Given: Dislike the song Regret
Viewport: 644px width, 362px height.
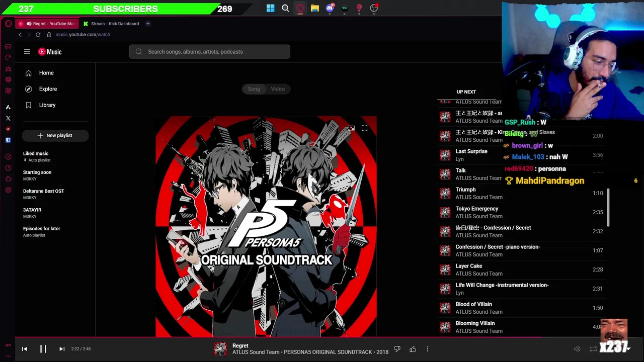Looking at the screenshot, I should (x=397, y=349).
